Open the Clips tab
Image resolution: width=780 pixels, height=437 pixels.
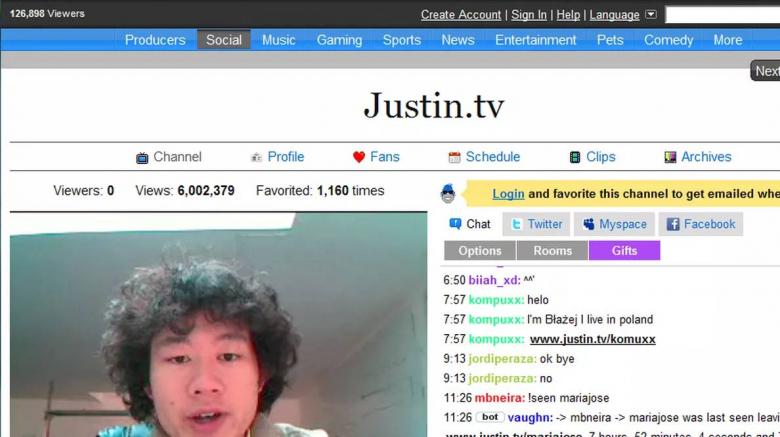[x=592, y=157]
